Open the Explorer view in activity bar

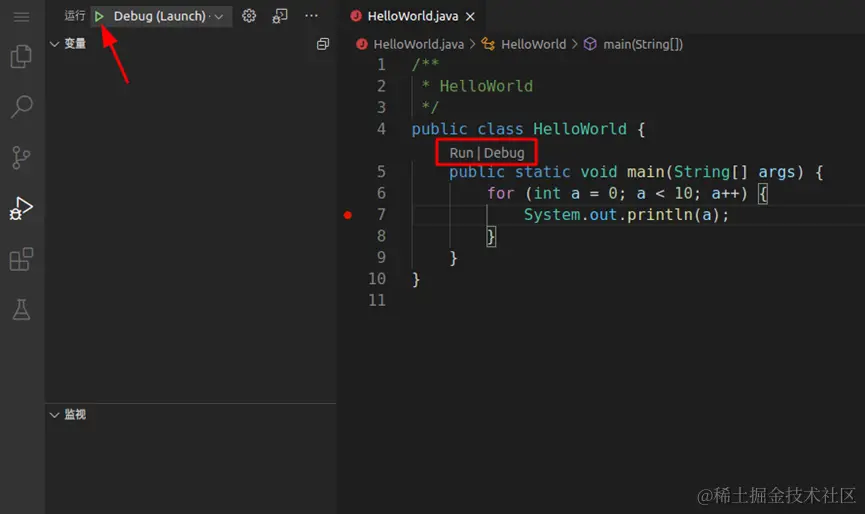pyautogui.click(x=22, y=56)
